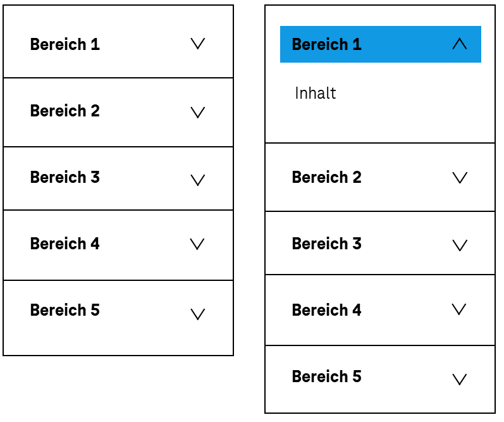This screenshot has width=504, height=422.
Task: Click Bereich 5 label in left accordion
Action: pyautogui.click(x=65, y=310)
